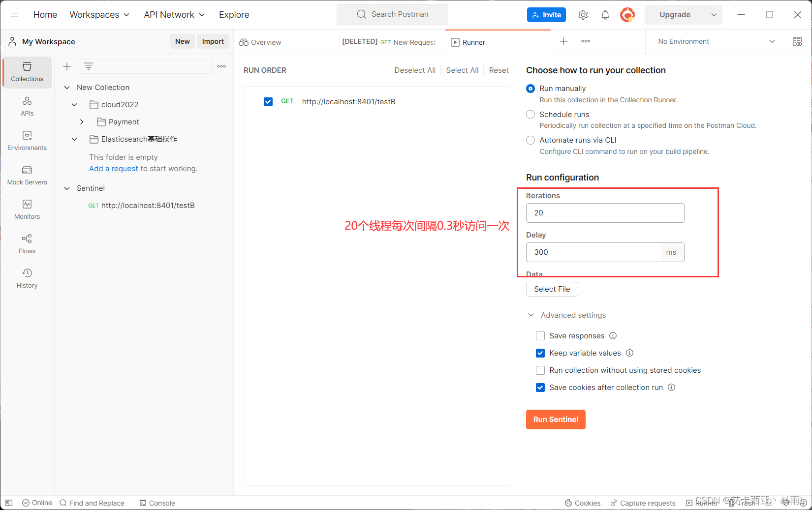Open the user avatar icon
Viewport: 812px width, 510px height.
627,15
